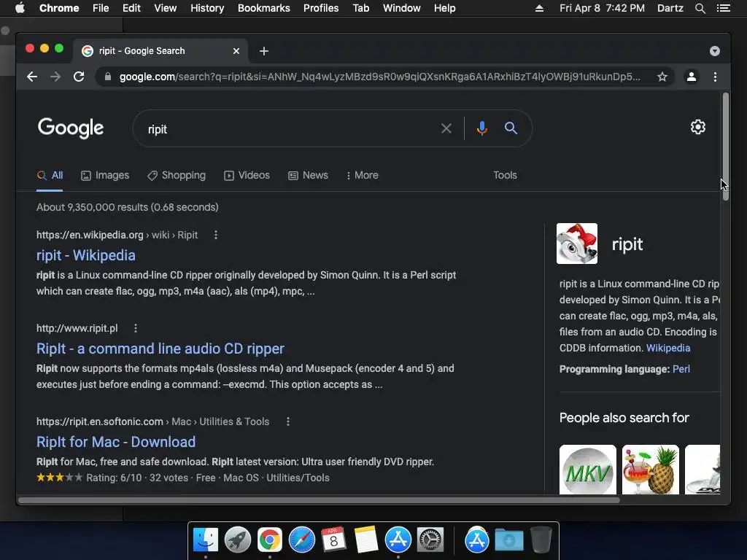Click the forward navigation arrow
Viewport: 747px width, 560px height.
[55, 77]
